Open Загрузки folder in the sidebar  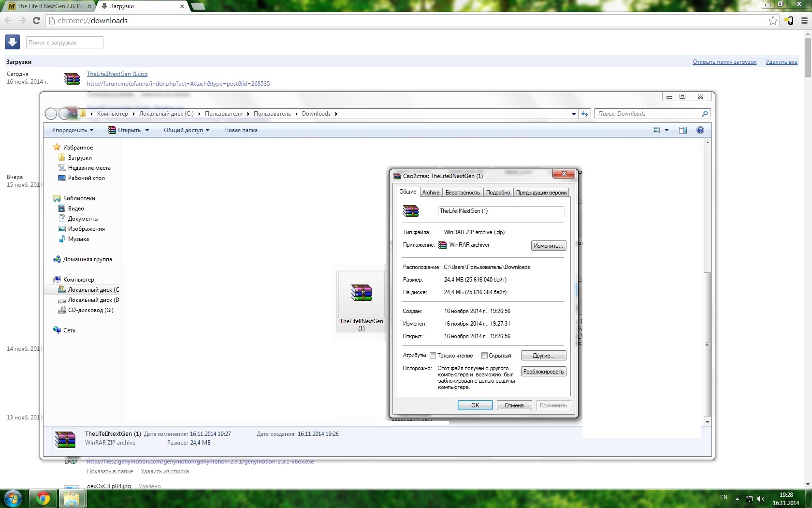coord(80,158)
